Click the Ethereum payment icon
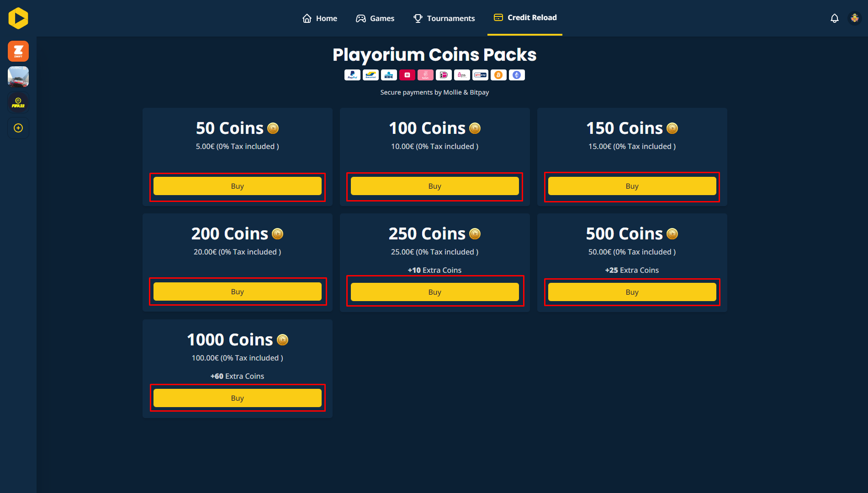Image resolution: width=868 pixels, height=493 pixels. point(517,75)
